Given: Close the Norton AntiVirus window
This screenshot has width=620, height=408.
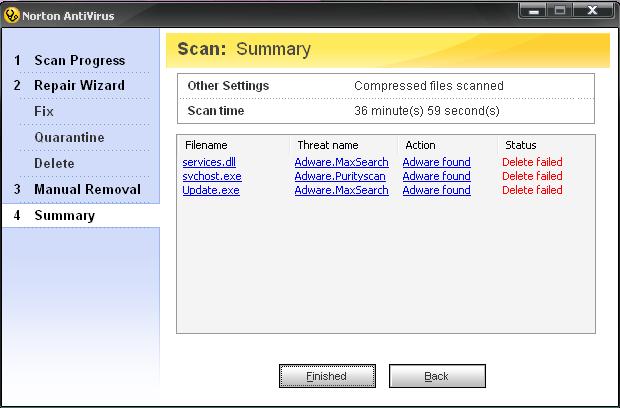Looking at the screenshot, I should [592, 11].
